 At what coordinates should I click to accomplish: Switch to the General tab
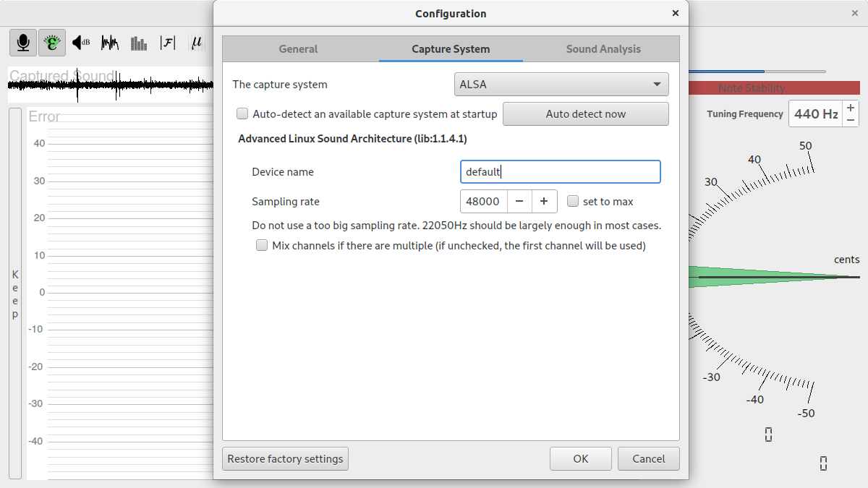298,49
